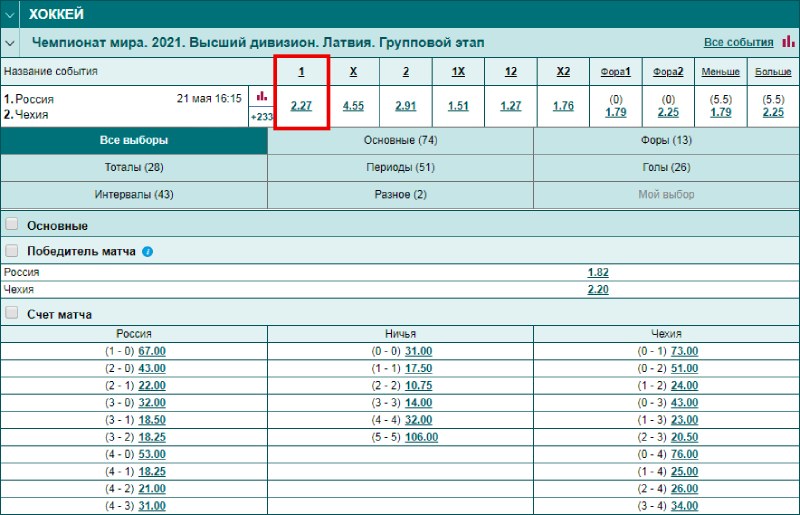This screenshot has height=515, width=800.
Task: Bet on draw (1 - 1) at 17.50
Action: point(418,369)
